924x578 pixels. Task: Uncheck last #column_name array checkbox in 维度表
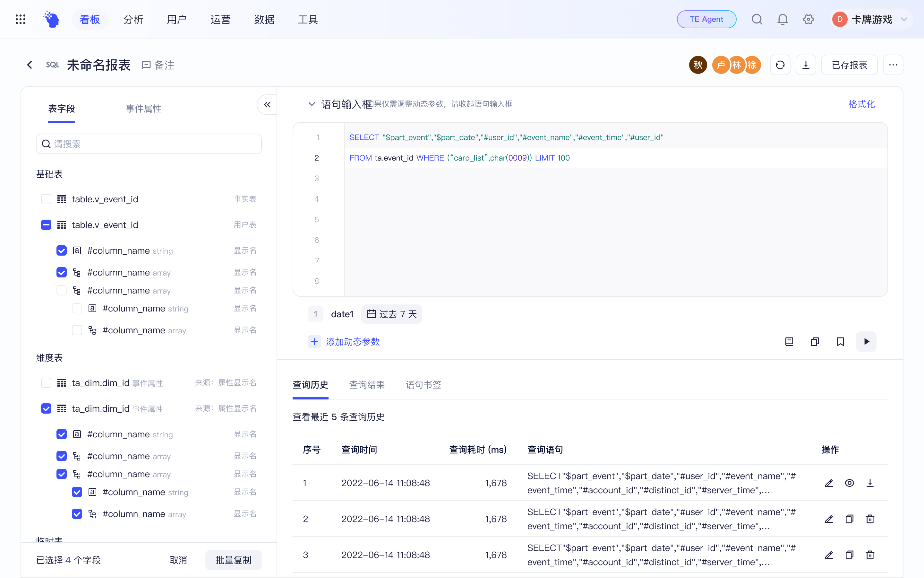(77, 514)
